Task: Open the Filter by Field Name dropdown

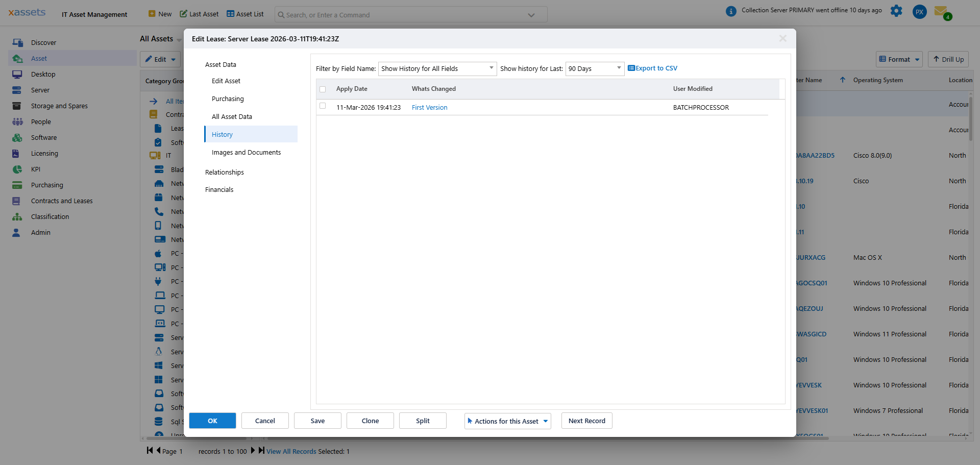Action: pos(437,69)
